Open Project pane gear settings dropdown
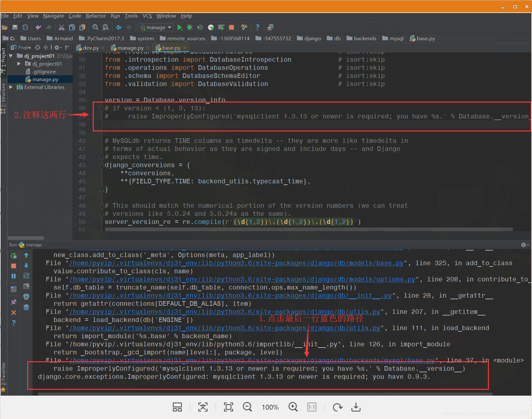Image resolution: width=532 pixels, height=419 pixels. pos(58,47)
